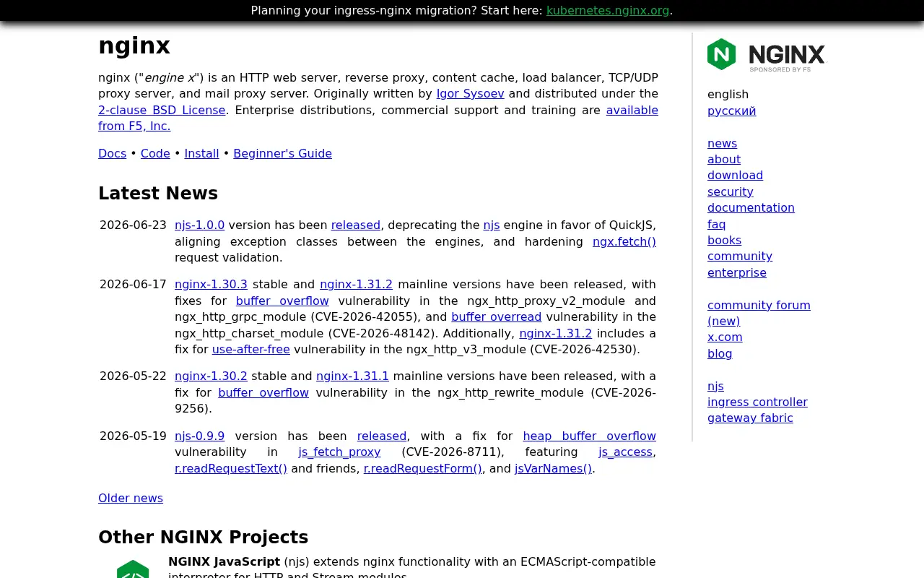This screenshot has width=924, height=578.
Task: Click the r.readRequestText() link
Action: [x=231, y=469]
